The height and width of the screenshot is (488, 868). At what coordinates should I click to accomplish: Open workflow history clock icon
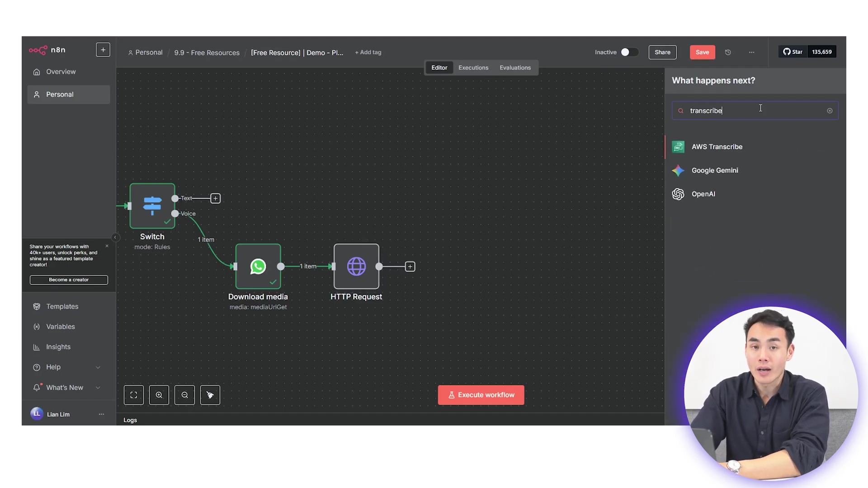point(728,52)
